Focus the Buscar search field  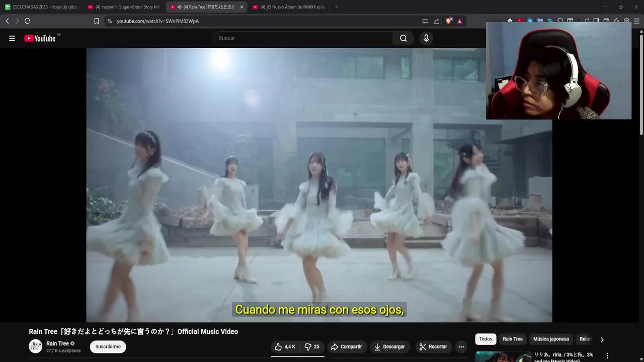pos(303,38)
